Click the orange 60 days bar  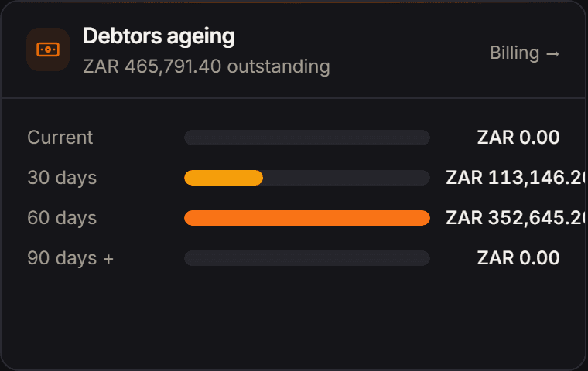click(x=307, y=218)
